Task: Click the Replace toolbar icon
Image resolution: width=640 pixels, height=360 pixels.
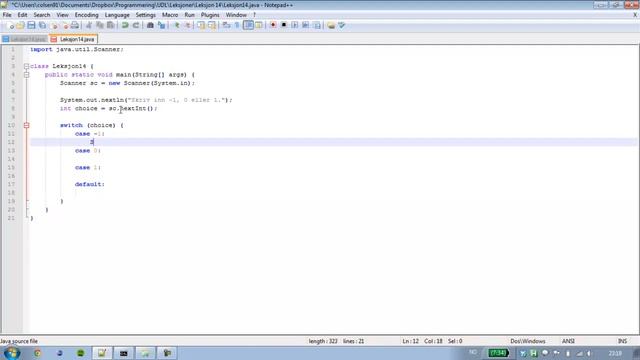Action: point(161,25)
